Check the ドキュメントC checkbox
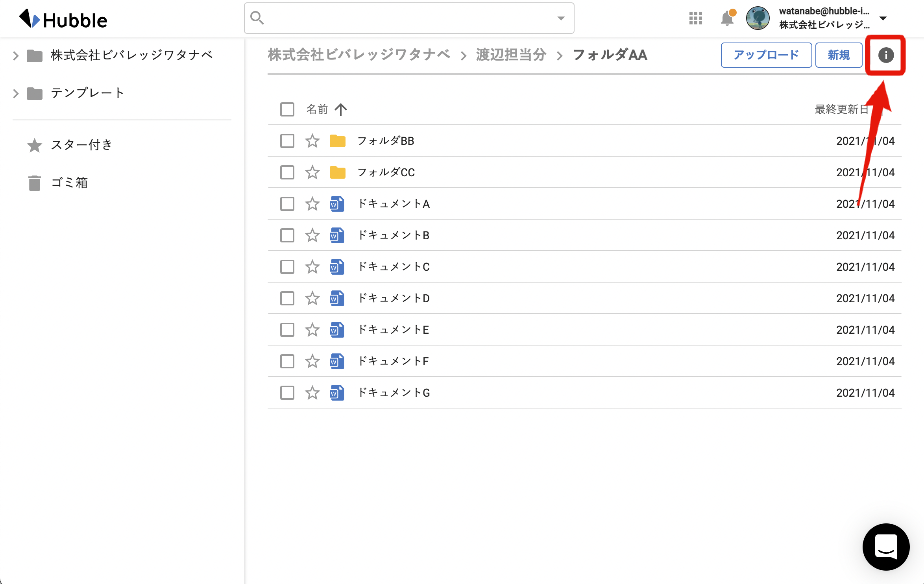The width and height of the screenshot is (924, 584). 287,266
